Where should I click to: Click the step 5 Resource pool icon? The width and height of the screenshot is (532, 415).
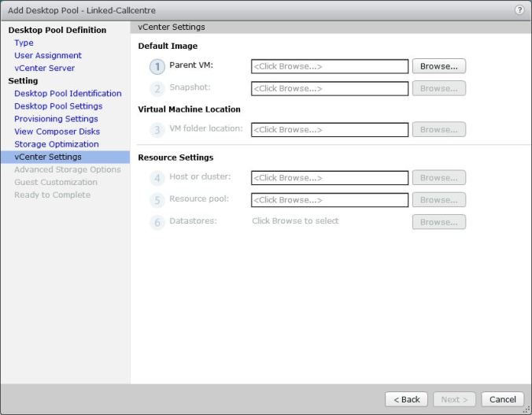pyautogui.click(x=157, y=200)
